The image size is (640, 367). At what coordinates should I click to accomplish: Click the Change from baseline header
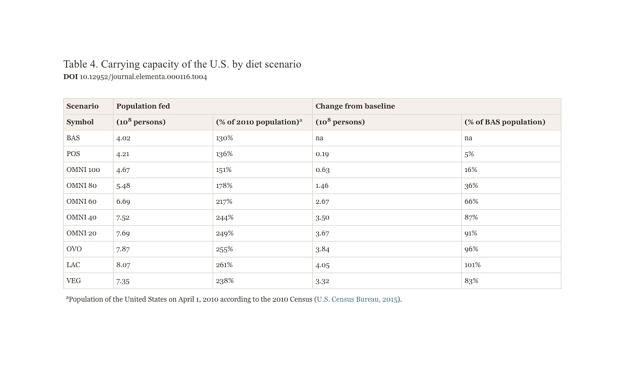point(355,106)
